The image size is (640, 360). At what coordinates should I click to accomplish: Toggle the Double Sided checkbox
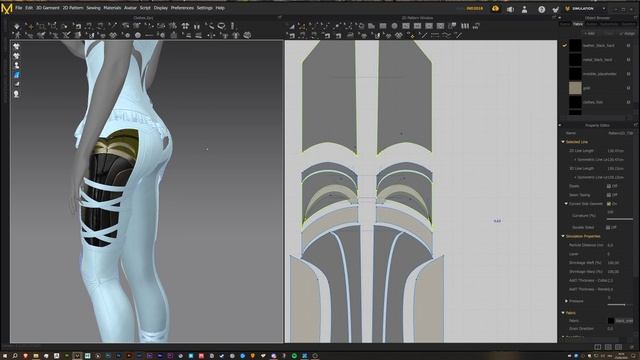(x=609, y=227)
